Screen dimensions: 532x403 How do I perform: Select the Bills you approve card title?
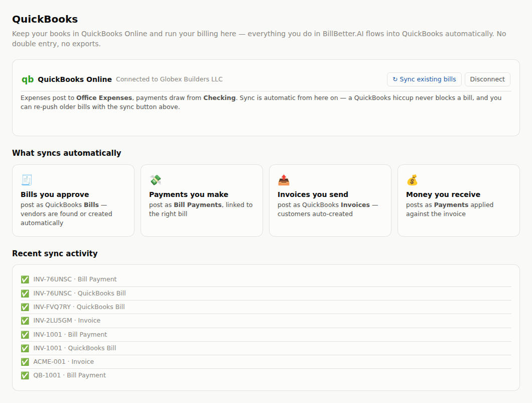55,194
